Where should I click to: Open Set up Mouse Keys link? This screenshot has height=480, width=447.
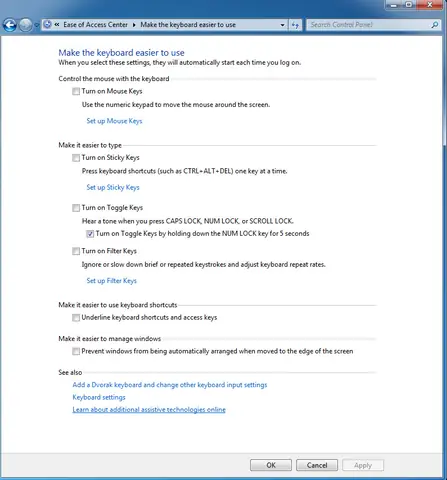[114, 121]
